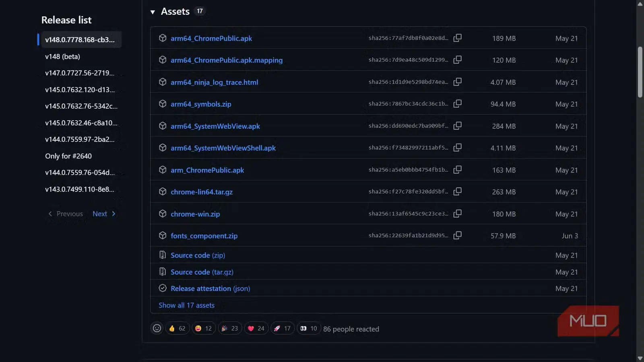Open the add reaction smiley picker
Image resolution: width=644 pixels, height=362 pixels.
coord(157,329)
